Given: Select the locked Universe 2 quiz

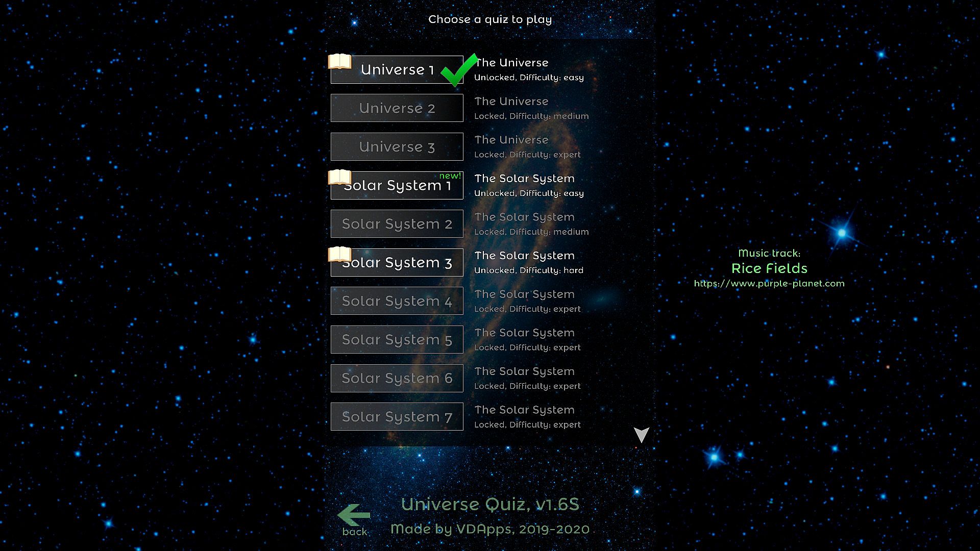Looking at the screenshot, I should [x=397, y=108].
